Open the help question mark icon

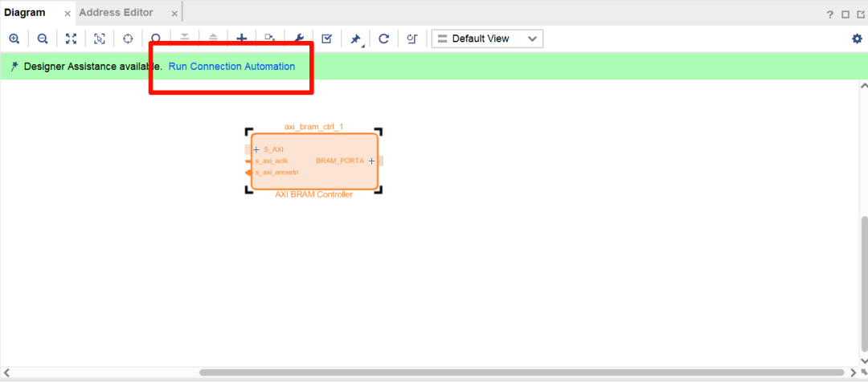click(829, 15)
